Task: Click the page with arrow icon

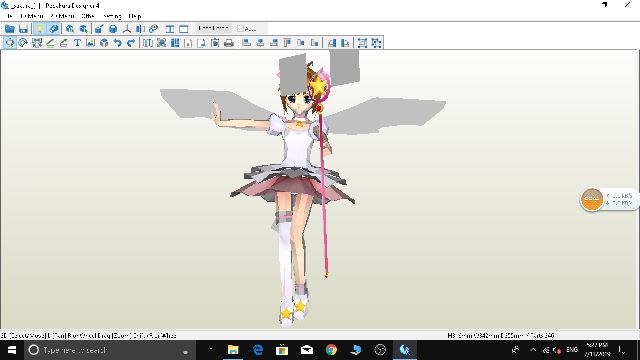Action: click(x=201, y=42)
